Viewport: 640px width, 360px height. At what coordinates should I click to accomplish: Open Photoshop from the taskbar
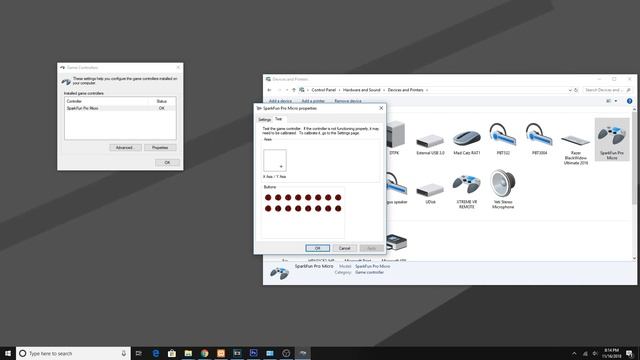pos(253,353)
